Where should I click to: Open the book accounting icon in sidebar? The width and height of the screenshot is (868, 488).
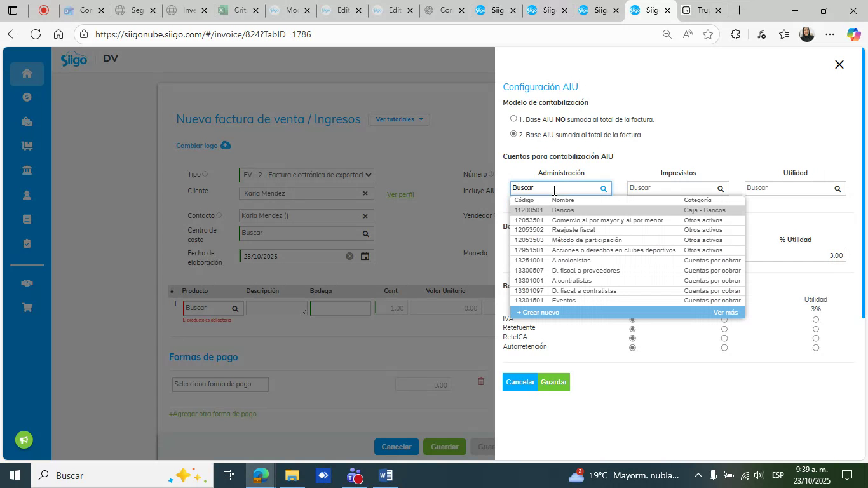pos(27,219)
